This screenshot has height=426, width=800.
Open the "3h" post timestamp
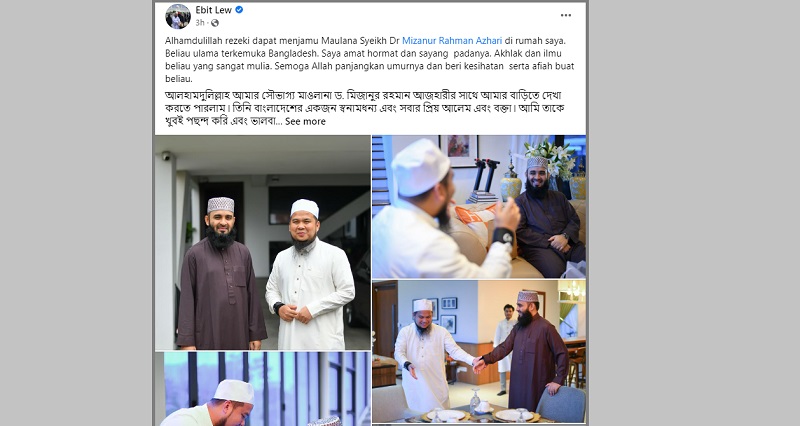click(x=199, y=23)
